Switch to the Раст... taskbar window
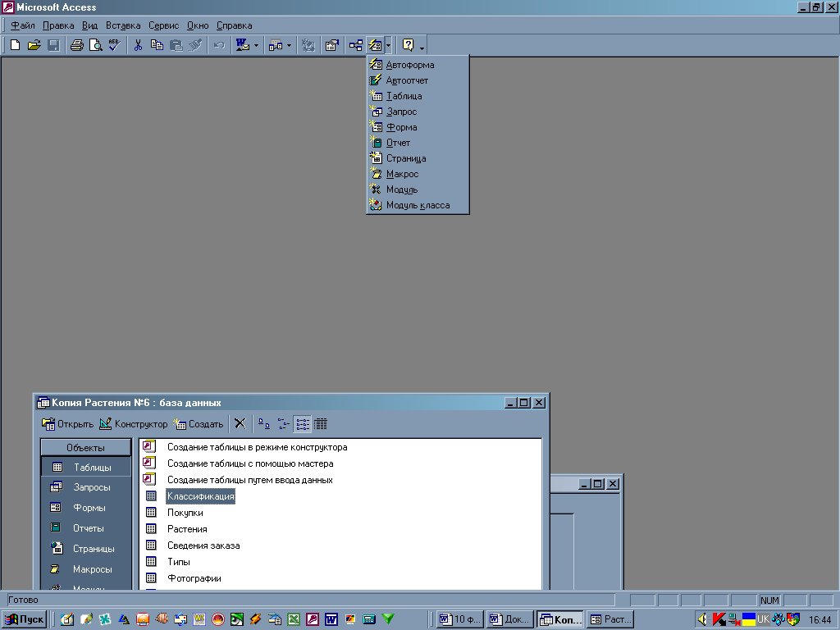 [x=610, y=619]
